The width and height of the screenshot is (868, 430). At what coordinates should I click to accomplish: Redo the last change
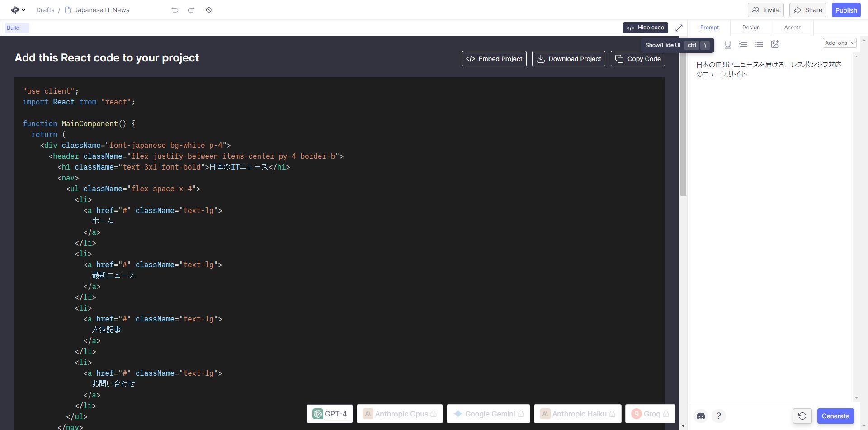coord(191,10)
